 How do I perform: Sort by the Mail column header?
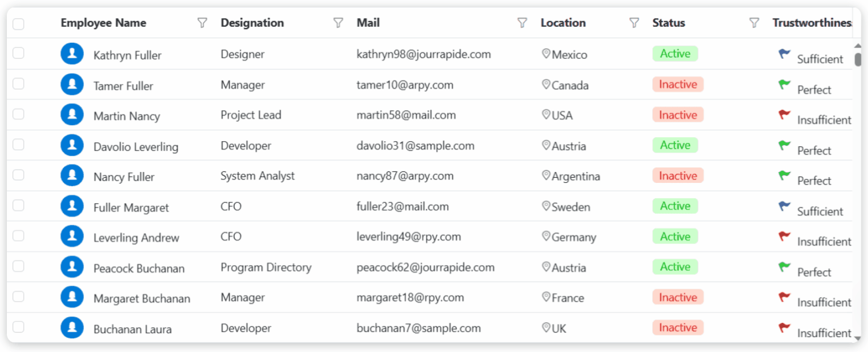368,23
